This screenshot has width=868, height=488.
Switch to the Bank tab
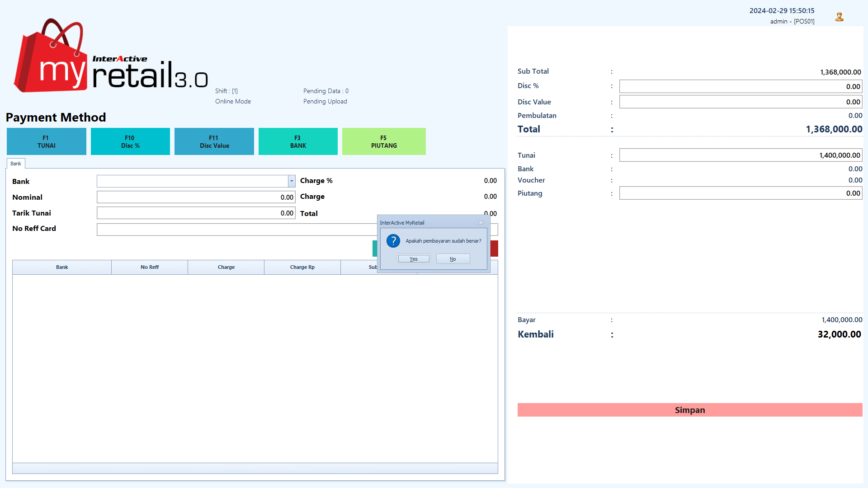point(16,164)
